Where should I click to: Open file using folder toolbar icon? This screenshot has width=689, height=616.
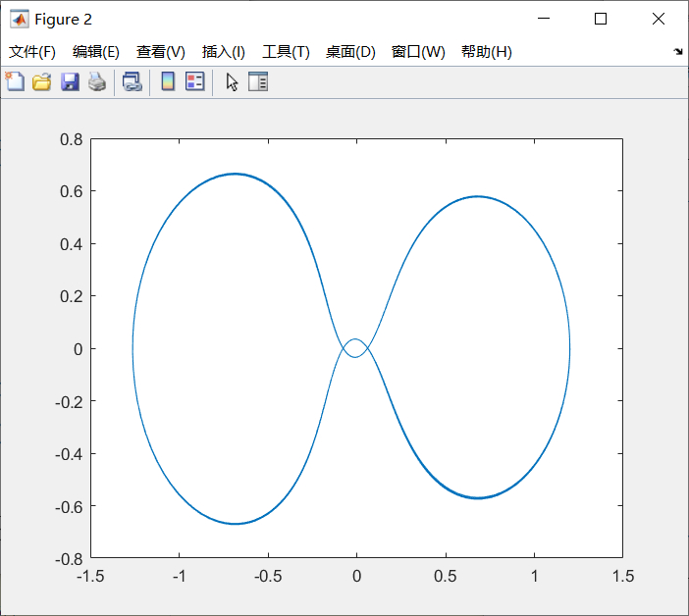42,82
